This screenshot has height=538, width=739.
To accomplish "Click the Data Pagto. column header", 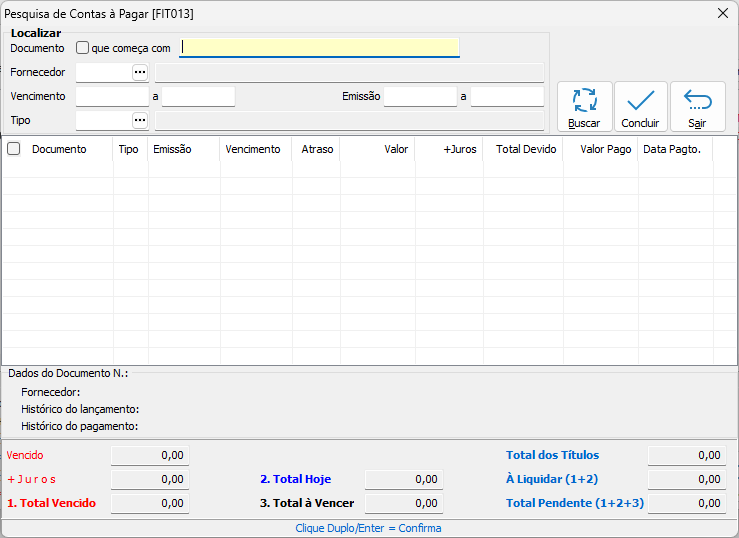I will click(x=671, y=149).
